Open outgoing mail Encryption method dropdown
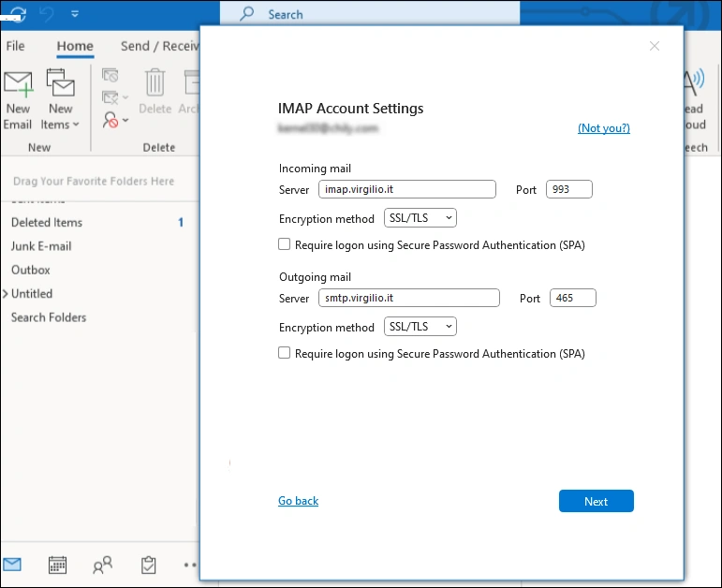The width and height of the screenshot is (722, 588). click(420, 327)
